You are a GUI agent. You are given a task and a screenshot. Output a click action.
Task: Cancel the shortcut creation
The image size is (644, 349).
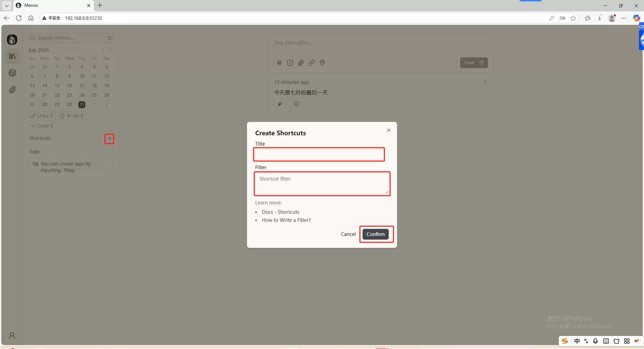click(348, 234)
